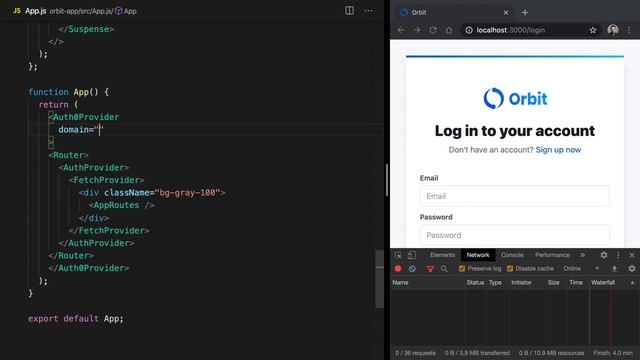Click the '0 / 36 requests' status text
Screen dimensions: 640x360
pos(415,353)
